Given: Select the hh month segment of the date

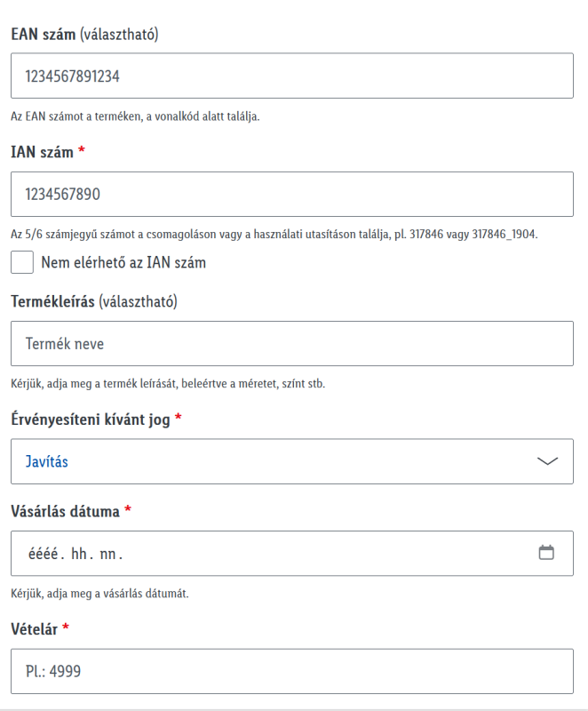Looking at the screenshot, I should pos(79,554).
